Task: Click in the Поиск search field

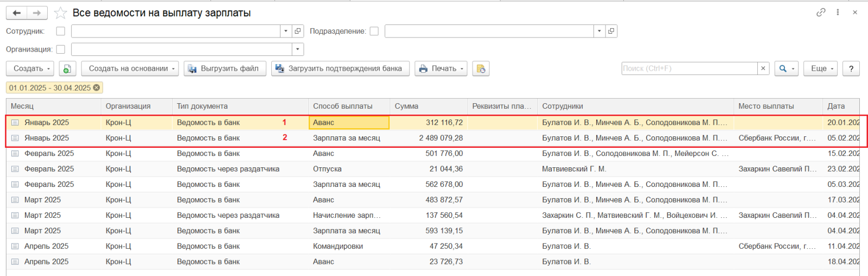Action: (x=689, y=68)
